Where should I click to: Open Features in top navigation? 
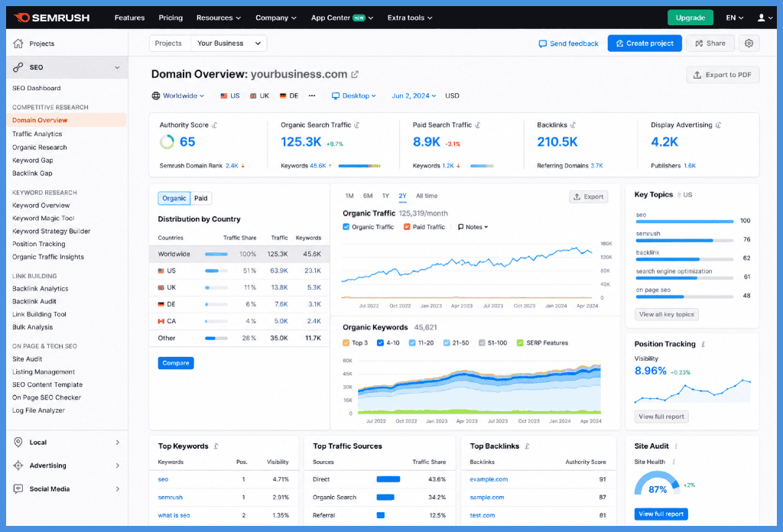click(129, 18)
